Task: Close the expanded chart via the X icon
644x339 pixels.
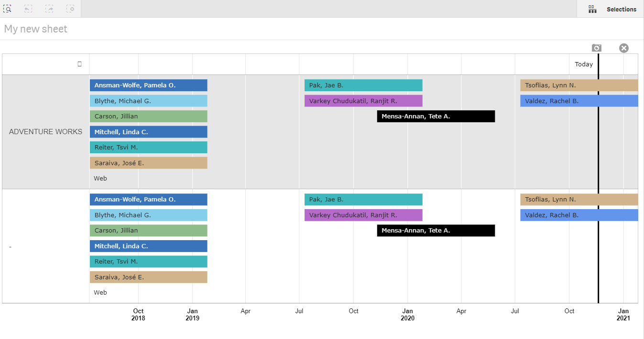Action: click(624, 48)
